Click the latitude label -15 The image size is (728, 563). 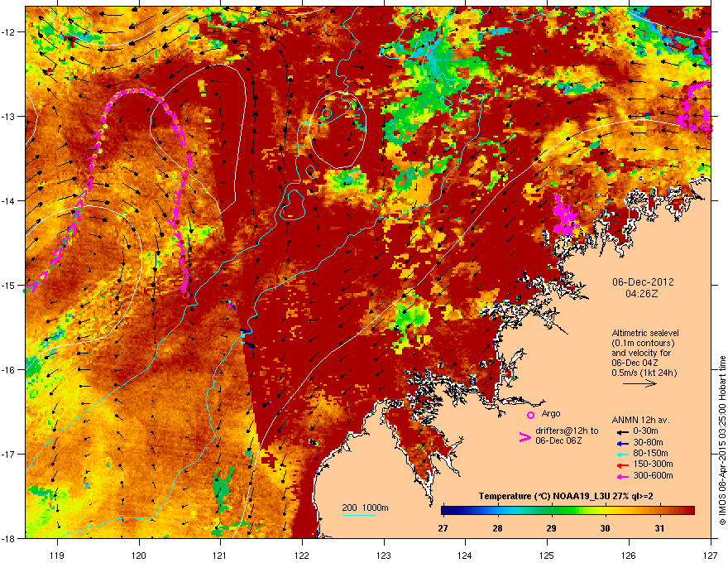click(10, 285)
